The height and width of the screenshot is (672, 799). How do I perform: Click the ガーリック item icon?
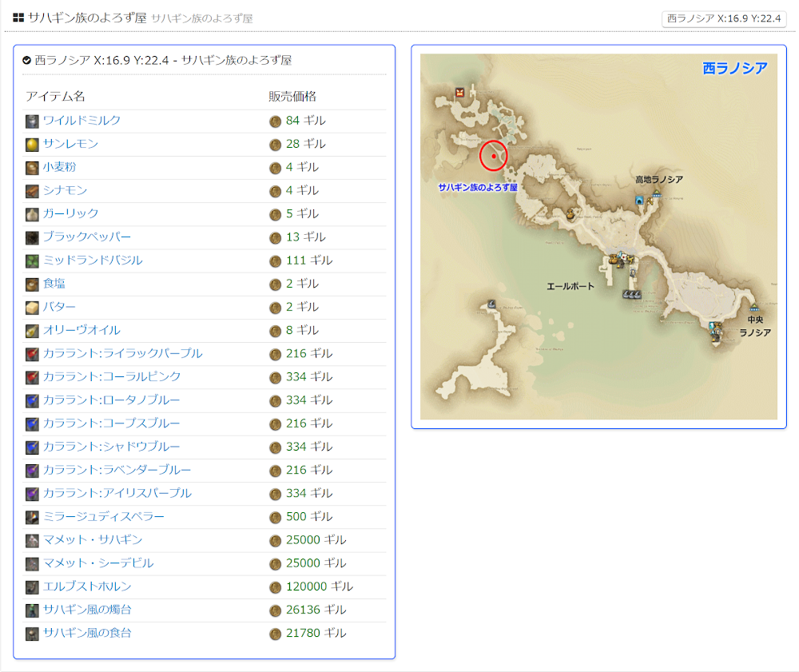click(x=32, y=214)
